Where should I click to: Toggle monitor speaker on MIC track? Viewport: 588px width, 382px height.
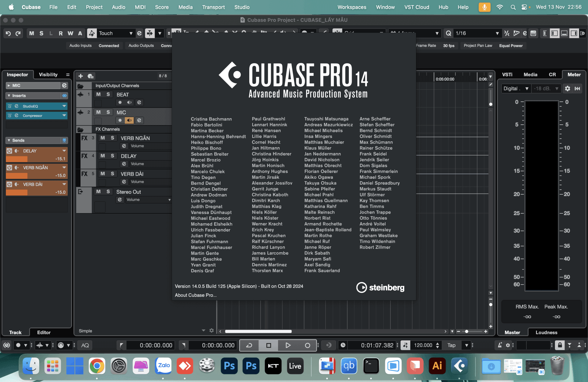[x=129, y=120]
